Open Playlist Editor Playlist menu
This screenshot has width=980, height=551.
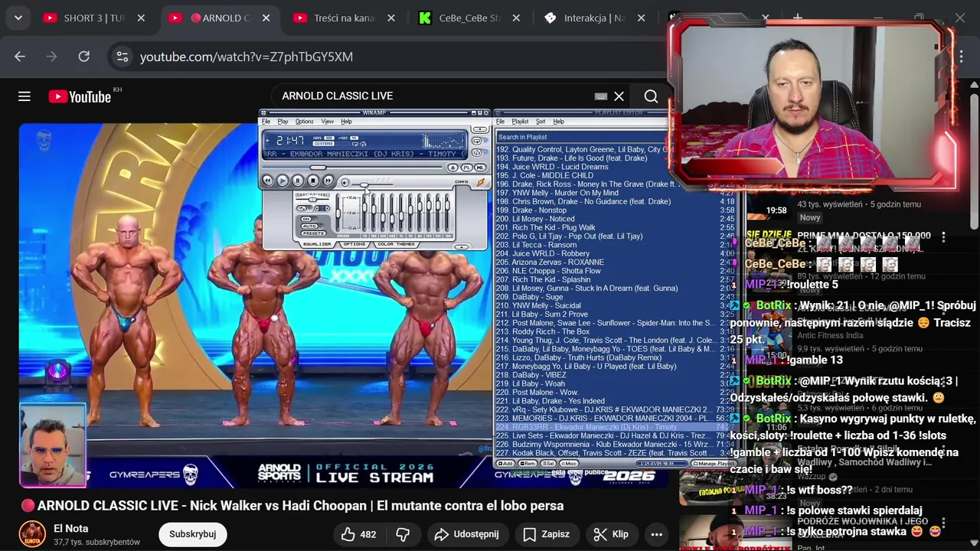click(520, 122)
